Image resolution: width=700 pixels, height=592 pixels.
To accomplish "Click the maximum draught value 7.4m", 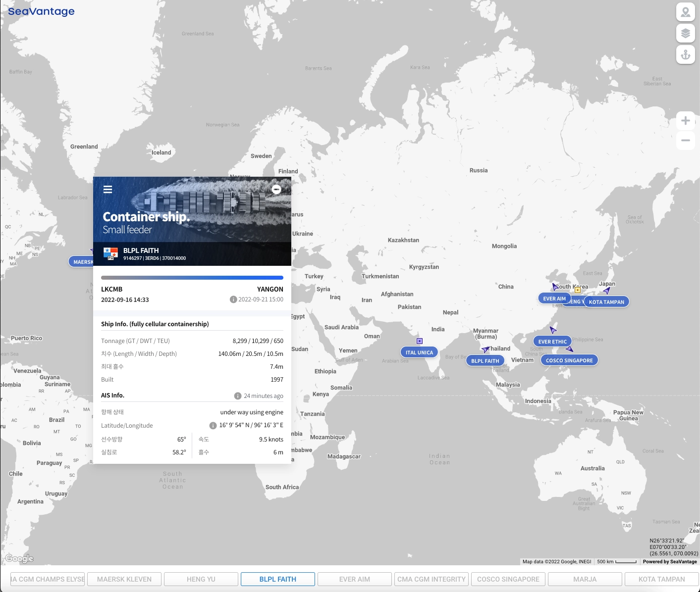I will click(276, 367).
